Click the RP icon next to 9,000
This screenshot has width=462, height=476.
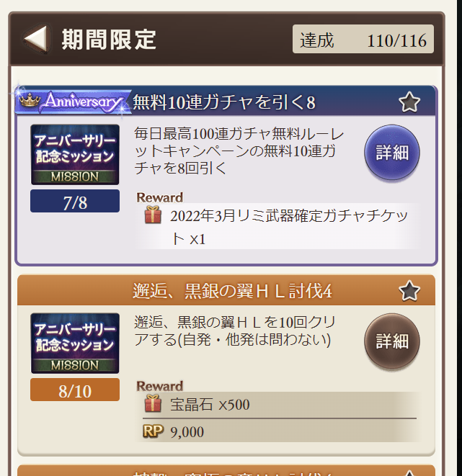point(153,431)
